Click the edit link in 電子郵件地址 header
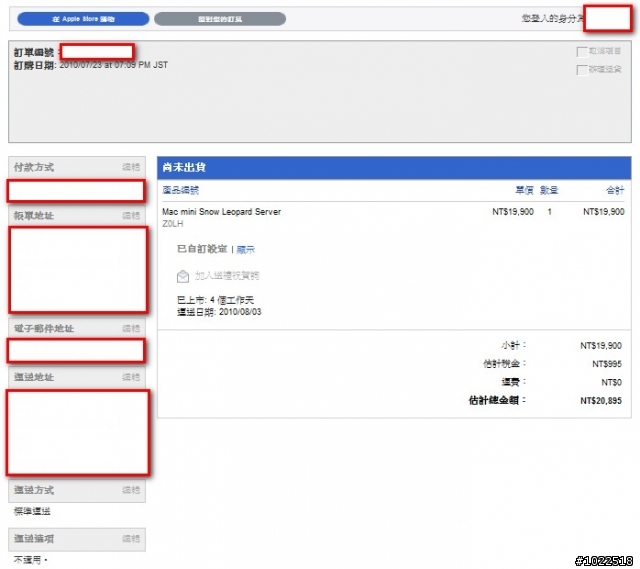The height and width of the screenshot is (569, 640). click(131, 329)
